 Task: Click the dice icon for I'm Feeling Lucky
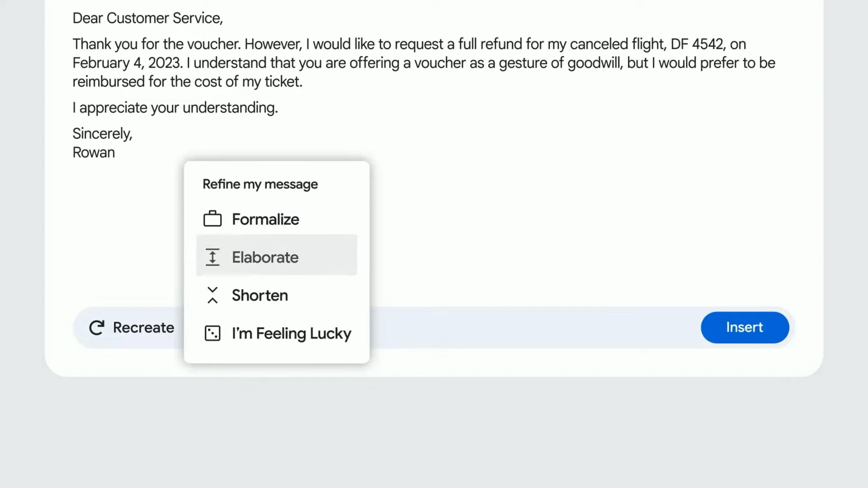[212, 333]
